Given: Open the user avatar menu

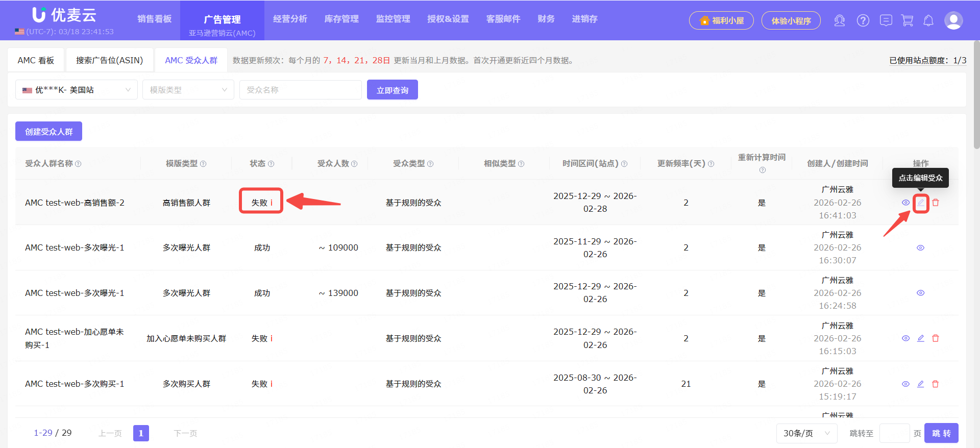Looking at the screenshot, I should 953,20.
